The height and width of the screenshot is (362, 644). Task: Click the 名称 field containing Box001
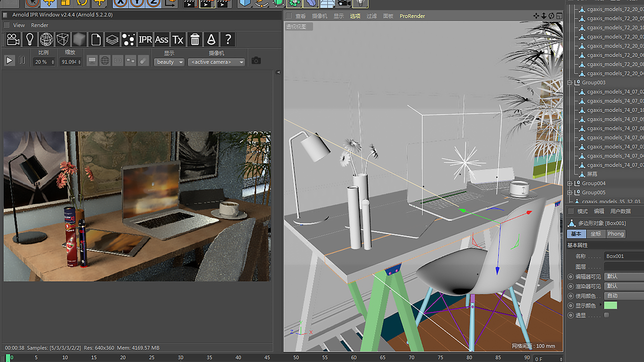point(624,256)
